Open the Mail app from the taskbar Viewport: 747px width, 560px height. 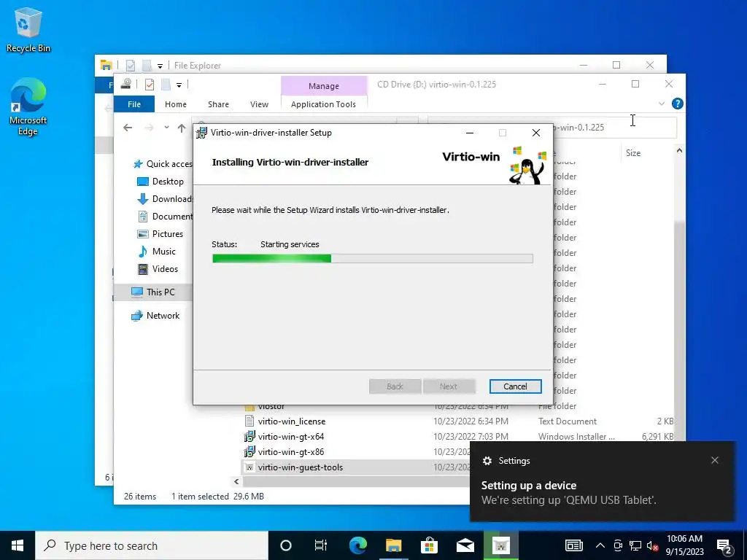coord(465,545)
